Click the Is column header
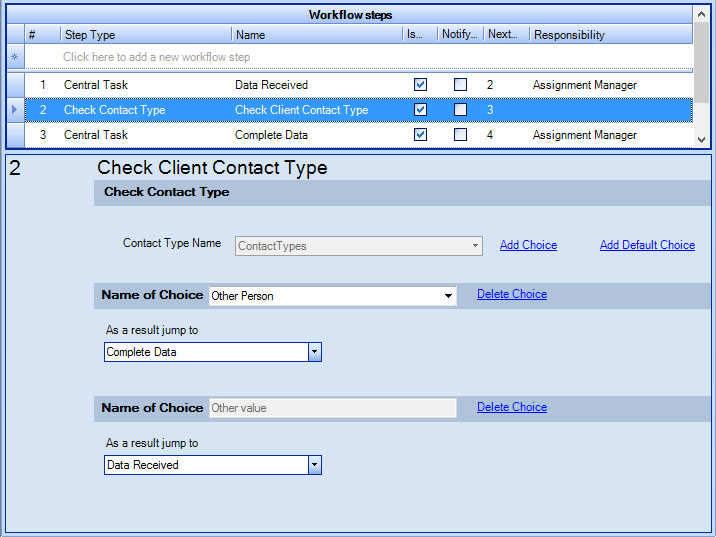The width and height of the screenshot is (716, 537). pos(420,35)
